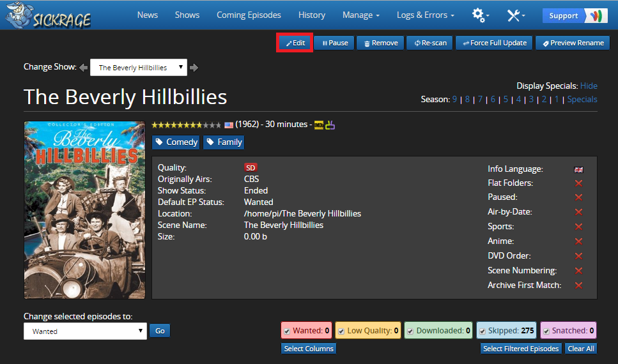Open the IMDb icon link
This screenshot has width=618, height=364.
coord(318,125)
